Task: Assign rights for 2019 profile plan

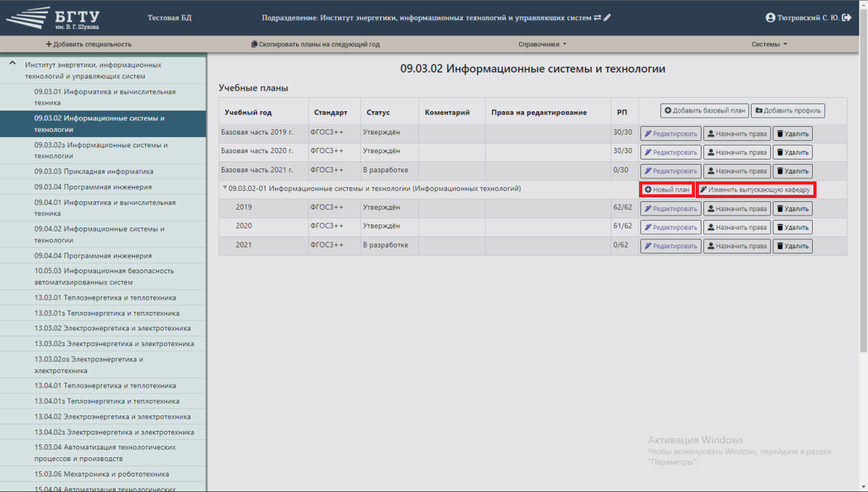Action: [737, 208]
